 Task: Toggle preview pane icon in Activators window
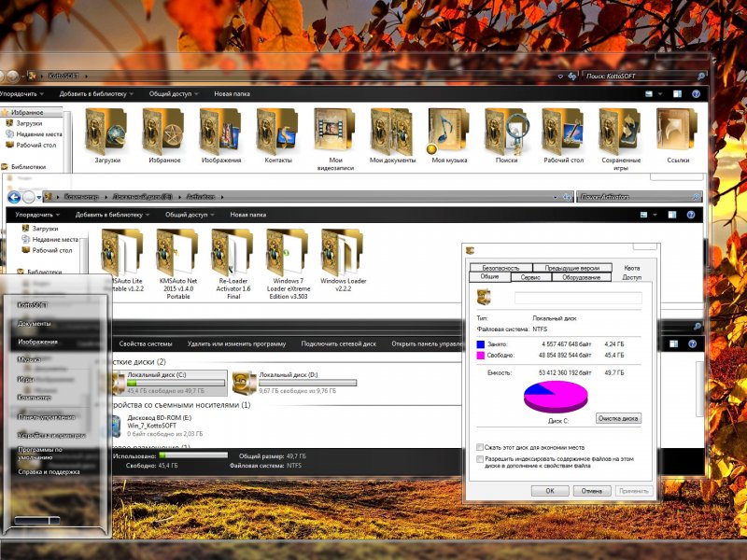tap(671, 215)
